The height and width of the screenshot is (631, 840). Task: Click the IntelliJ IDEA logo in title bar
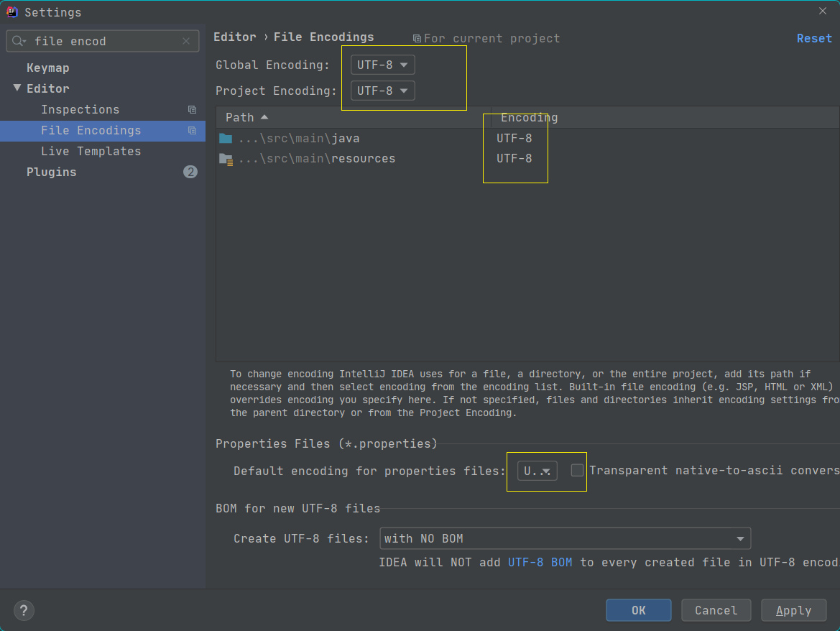11,11
